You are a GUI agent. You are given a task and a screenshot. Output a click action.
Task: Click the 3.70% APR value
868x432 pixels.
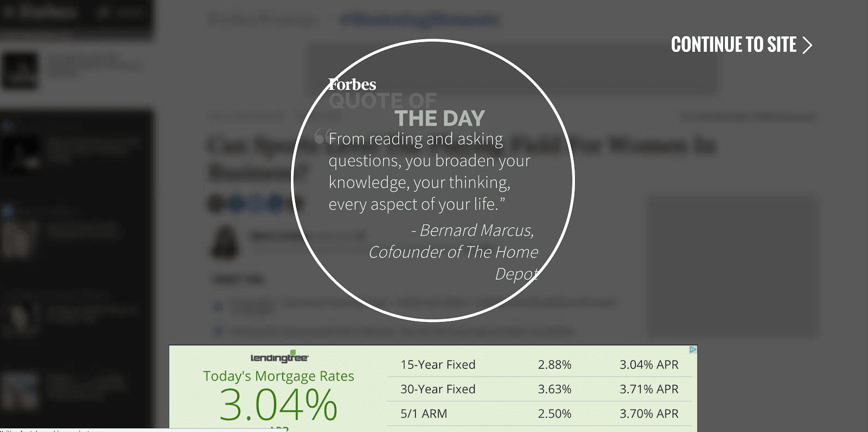pyautogui.click(x=649, y=414)
